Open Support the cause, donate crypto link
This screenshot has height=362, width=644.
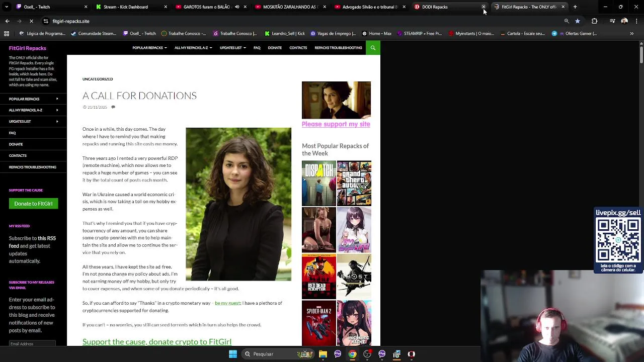157,342
